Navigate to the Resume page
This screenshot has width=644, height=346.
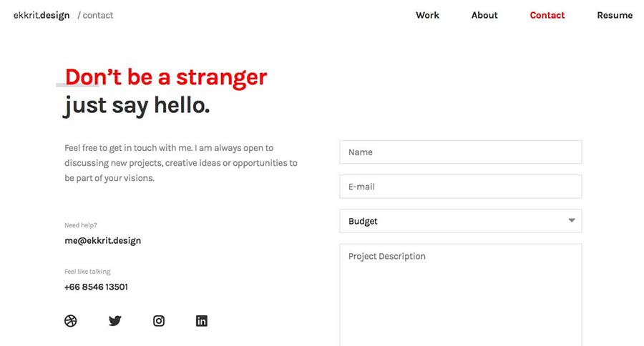point(615,15)
